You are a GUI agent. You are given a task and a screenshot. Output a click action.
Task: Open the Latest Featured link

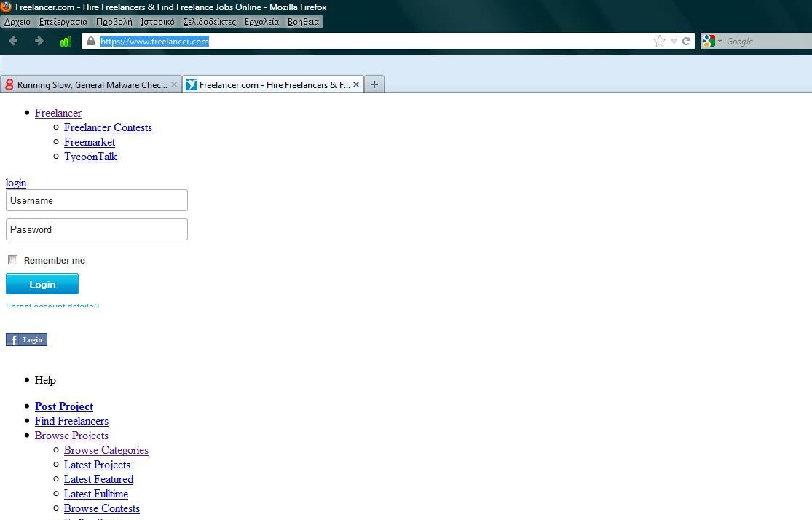click(x=98, y=479)
